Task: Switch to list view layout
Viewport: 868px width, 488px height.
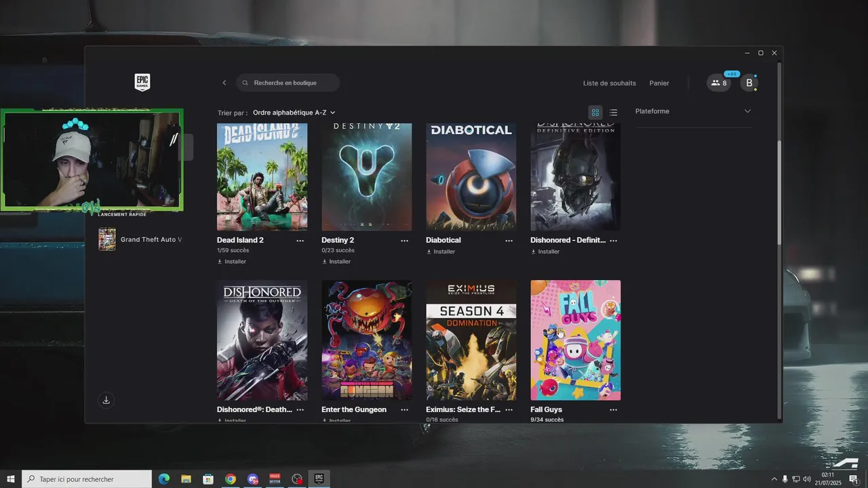Action: click(613, 113)
